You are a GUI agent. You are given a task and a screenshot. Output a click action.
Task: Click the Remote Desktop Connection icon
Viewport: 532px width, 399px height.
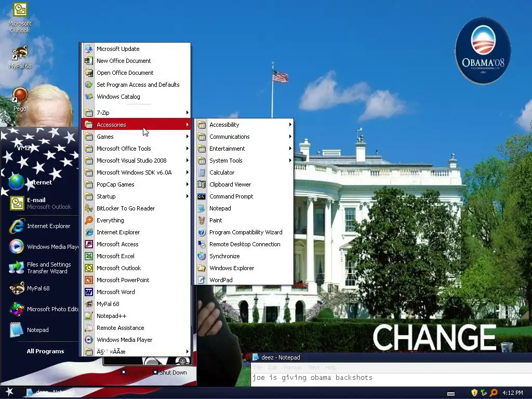(x=202, y=244)
